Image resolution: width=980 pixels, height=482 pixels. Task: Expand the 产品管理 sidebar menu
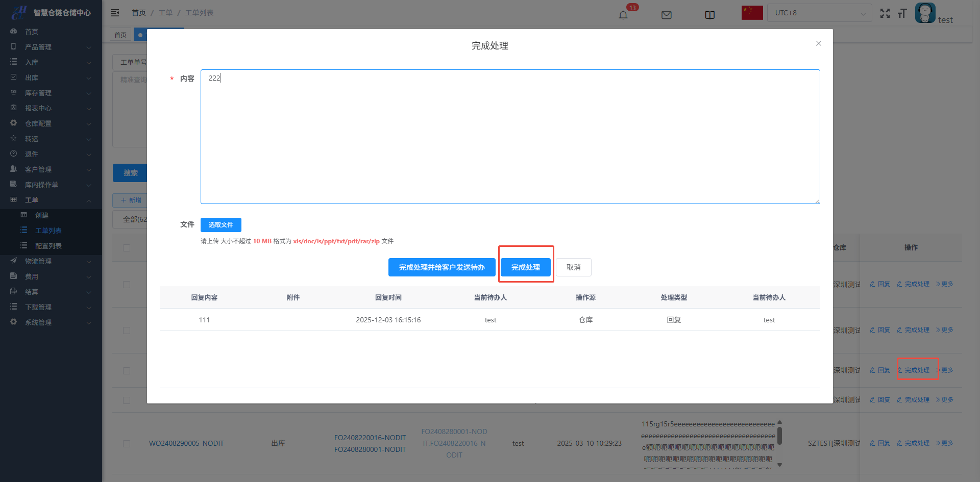click(x=51, y=47)
